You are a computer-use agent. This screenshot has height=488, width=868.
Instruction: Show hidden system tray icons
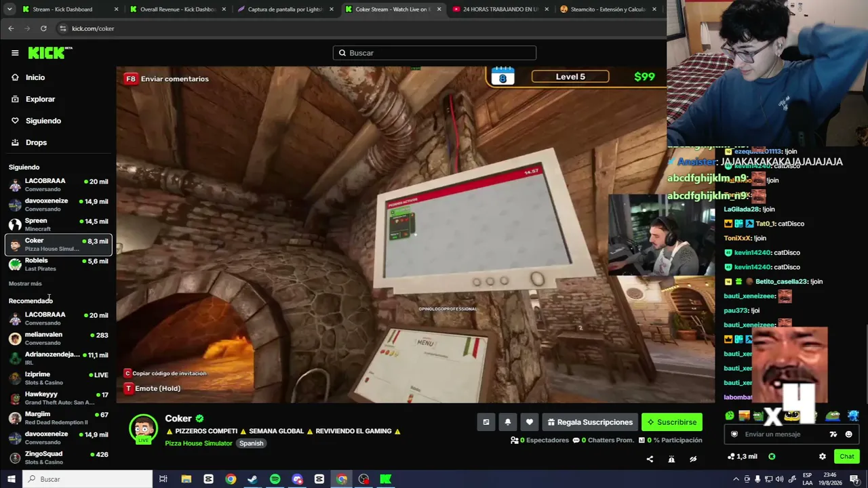(736, 479)
